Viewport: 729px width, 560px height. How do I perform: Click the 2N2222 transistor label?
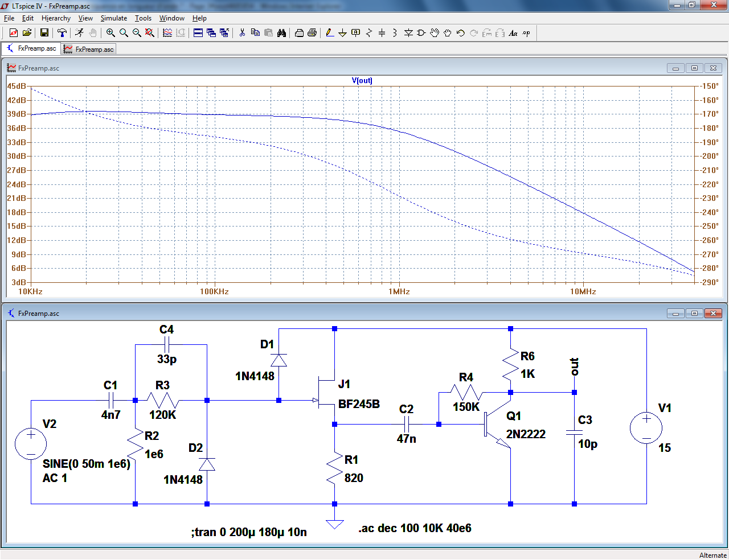click(526, 434)
